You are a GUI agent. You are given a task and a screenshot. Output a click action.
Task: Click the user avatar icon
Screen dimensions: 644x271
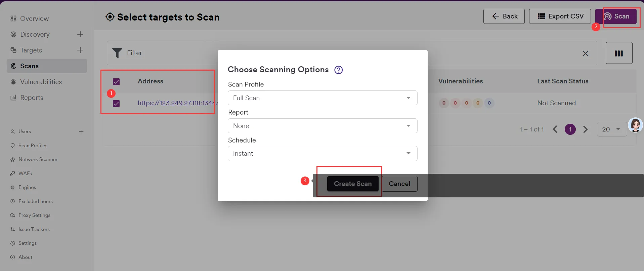[635, 125]
